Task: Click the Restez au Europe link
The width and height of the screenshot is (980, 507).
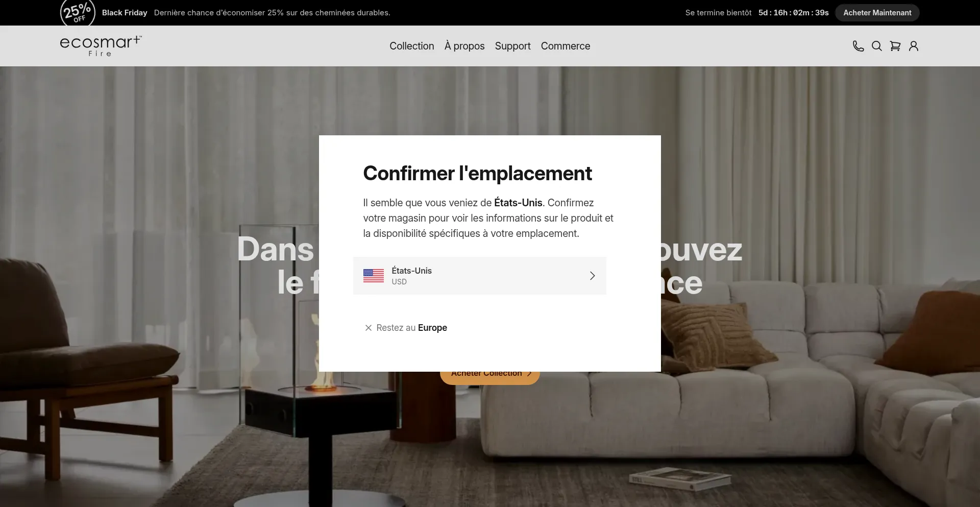Action: pos(411,328)
